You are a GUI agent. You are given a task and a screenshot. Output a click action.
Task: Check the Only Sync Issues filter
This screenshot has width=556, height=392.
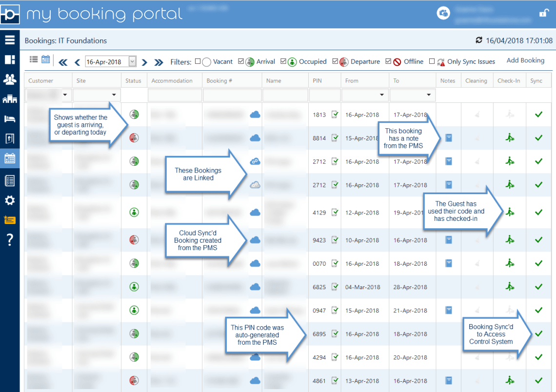point(432,62)
